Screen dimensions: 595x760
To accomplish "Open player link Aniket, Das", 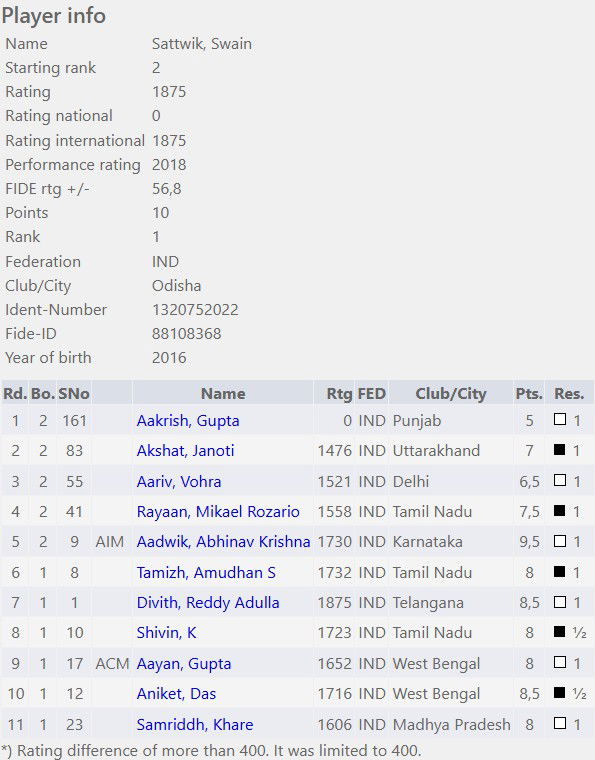I will coord(176,694).
